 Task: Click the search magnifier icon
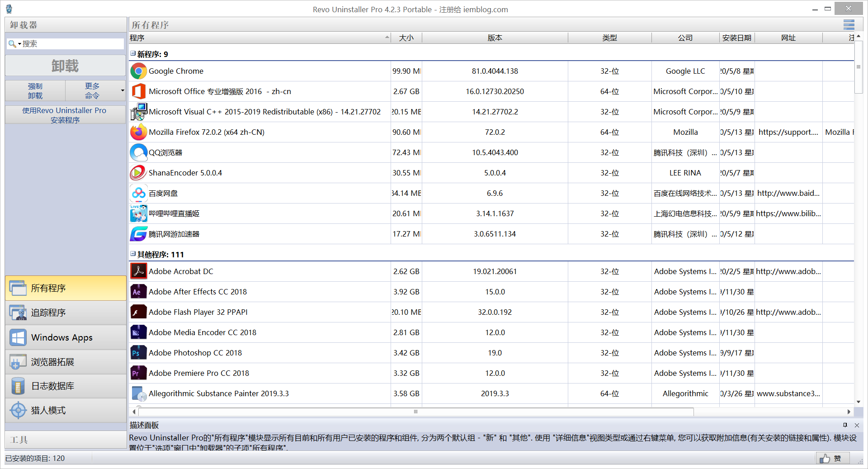click(12, 43)
